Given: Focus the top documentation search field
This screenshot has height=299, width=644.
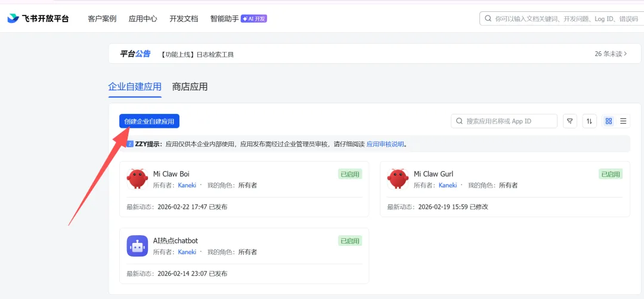Looking at the screenshot, I should click(x=562, y=19).
